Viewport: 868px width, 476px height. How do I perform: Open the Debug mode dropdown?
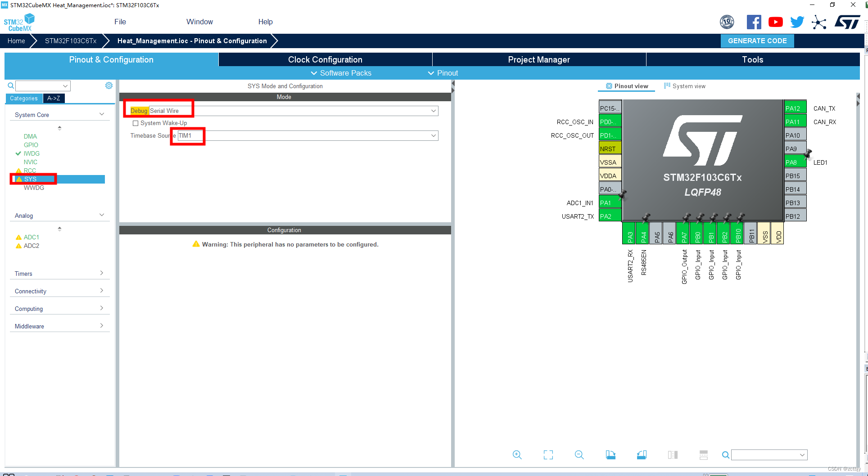(434, 111)
